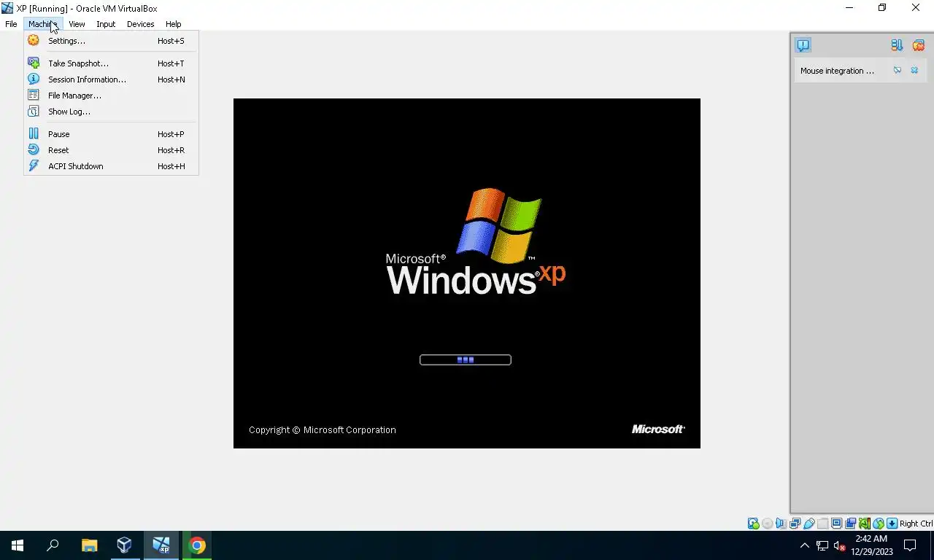
Task: Click the shared folders status icon
Action: coord(823,524)
